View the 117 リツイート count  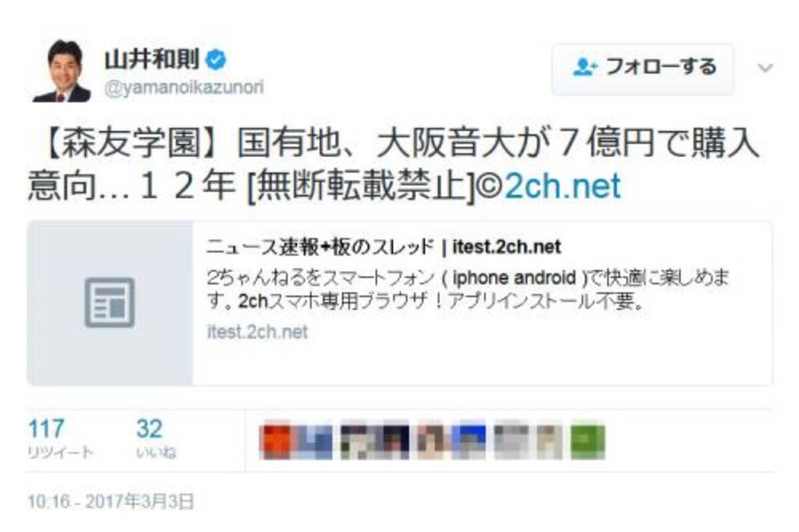click(x=60, y=439)
